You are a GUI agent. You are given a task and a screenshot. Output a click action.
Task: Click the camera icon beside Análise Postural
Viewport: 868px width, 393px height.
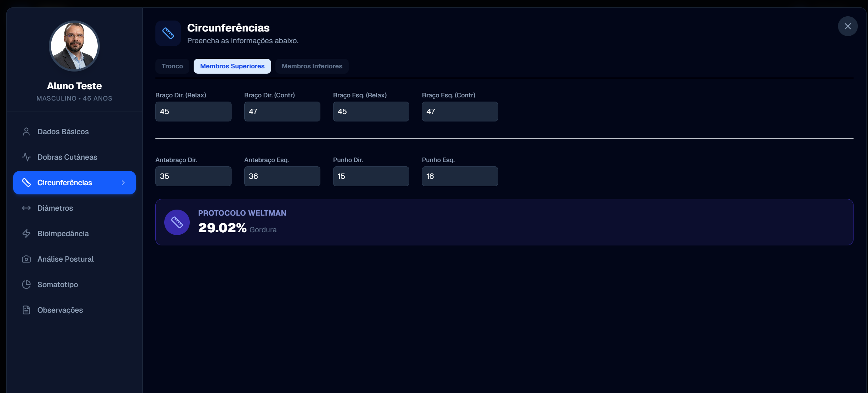[26, 259]
